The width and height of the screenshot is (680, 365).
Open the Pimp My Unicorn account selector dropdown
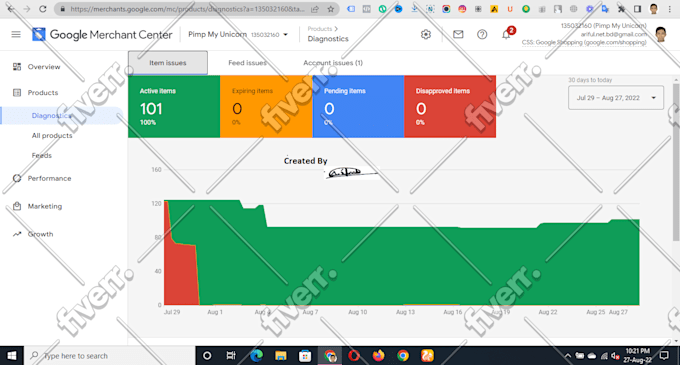[x=238, y=35]
